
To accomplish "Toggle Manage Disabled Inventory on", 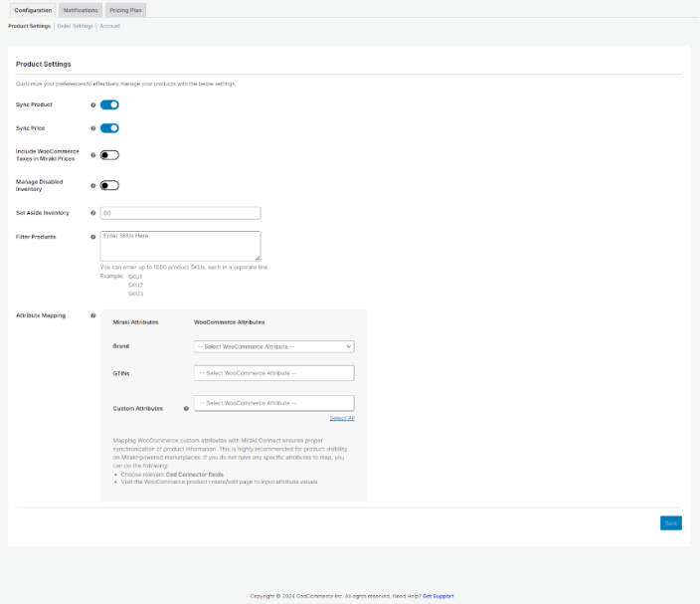I will click(x=109, y=185).
